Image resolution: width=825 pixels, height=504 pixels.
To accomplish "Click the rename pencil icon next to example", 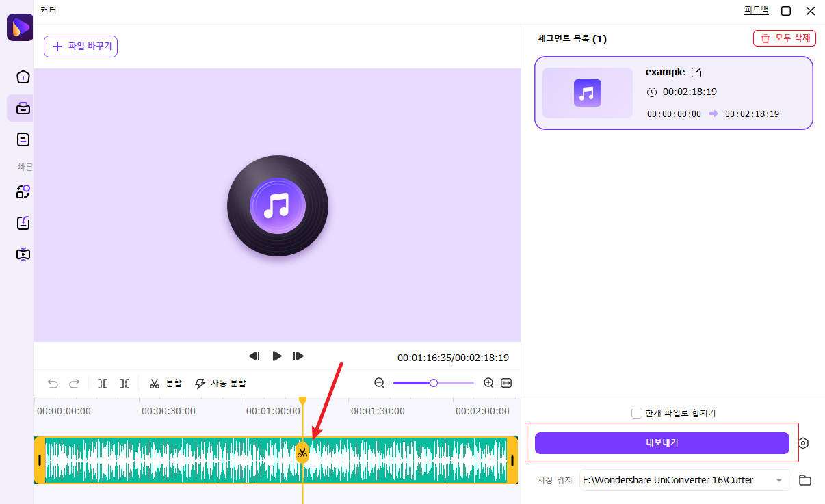I will point(696,72).
